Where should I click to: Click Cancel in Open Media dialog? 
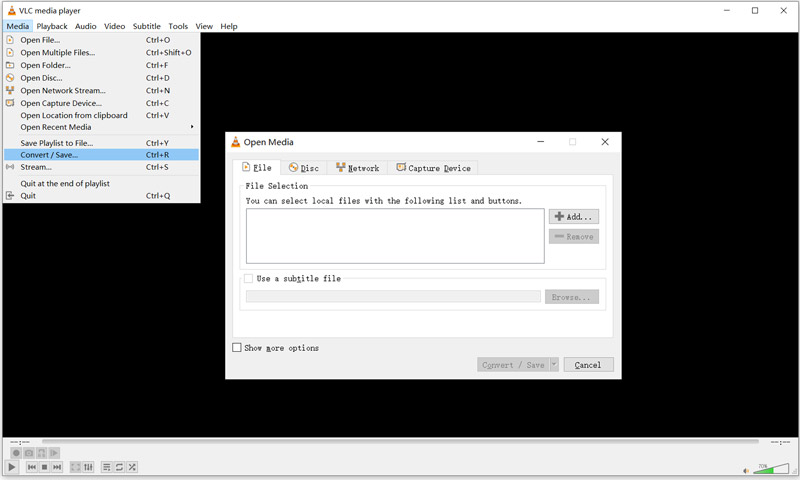[588, 365]
